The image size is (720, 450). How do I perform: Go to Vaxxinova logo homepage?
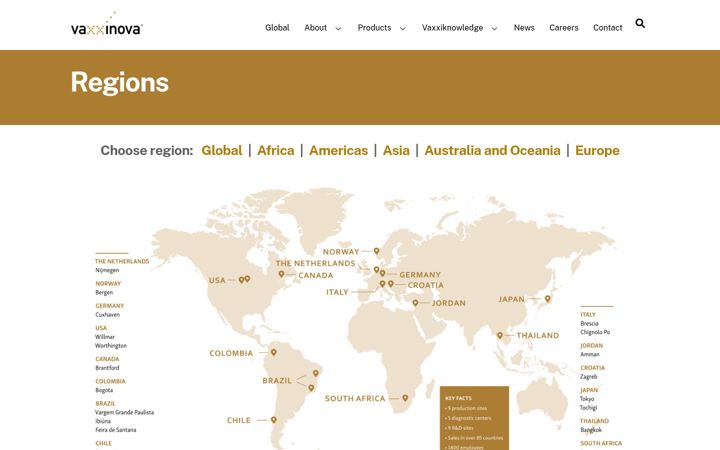[x=107, y=23]
